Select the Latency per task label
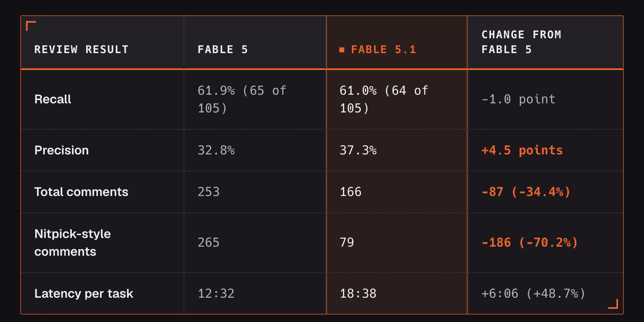 click(x=84, y=294)
